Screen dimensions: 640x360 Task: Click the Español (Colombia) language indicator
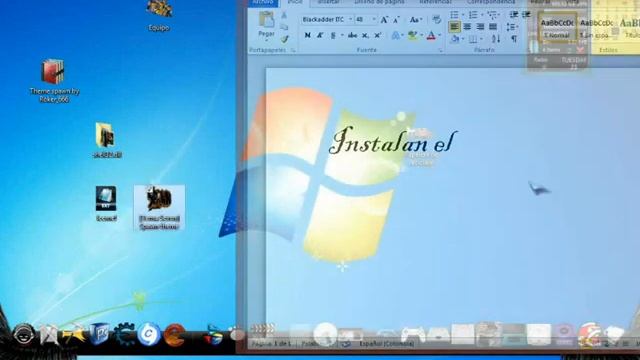coord(386,344)
